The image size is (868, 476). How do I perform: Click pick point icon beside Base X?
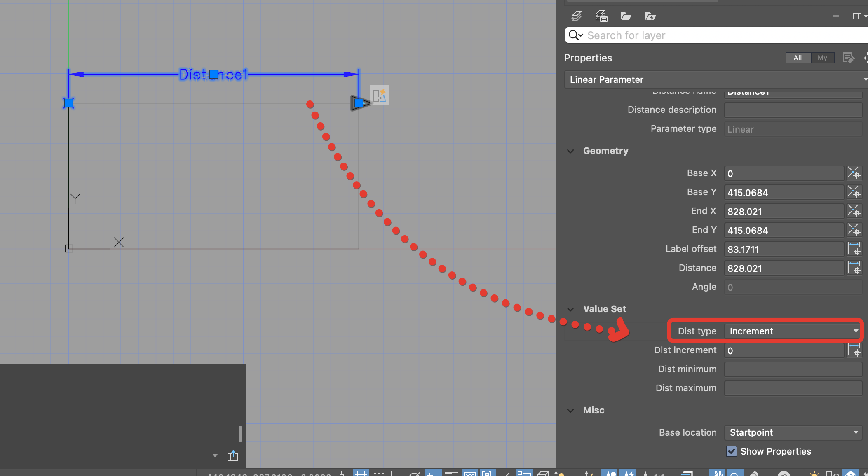(854, 173)
